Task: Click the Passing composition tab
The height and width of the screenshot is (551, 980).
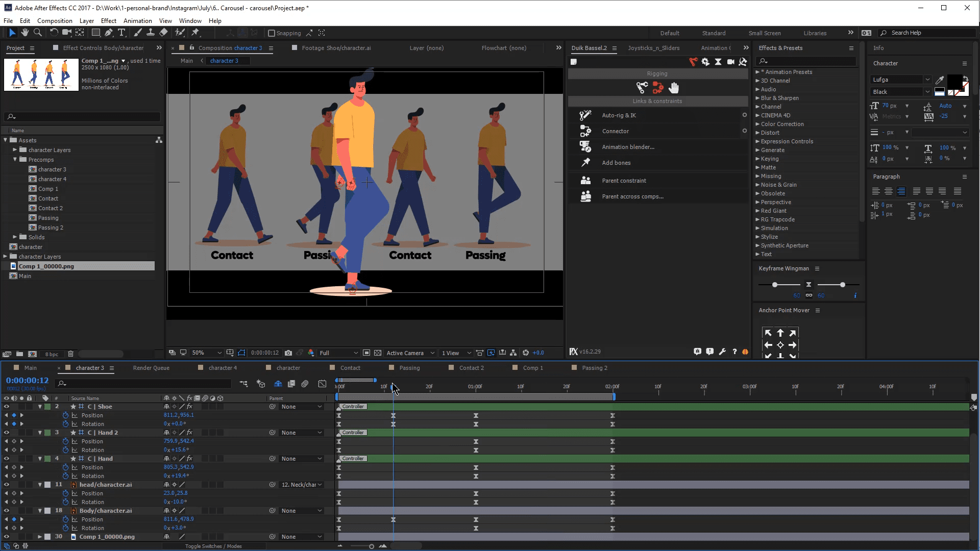Action: tap(409, 367)
